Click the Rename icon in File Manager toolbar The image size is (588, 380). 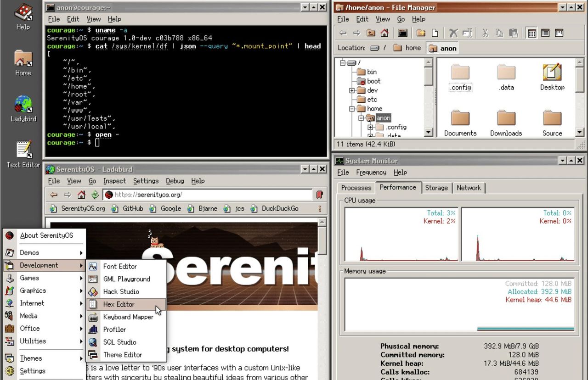click(x=467, y=33)
